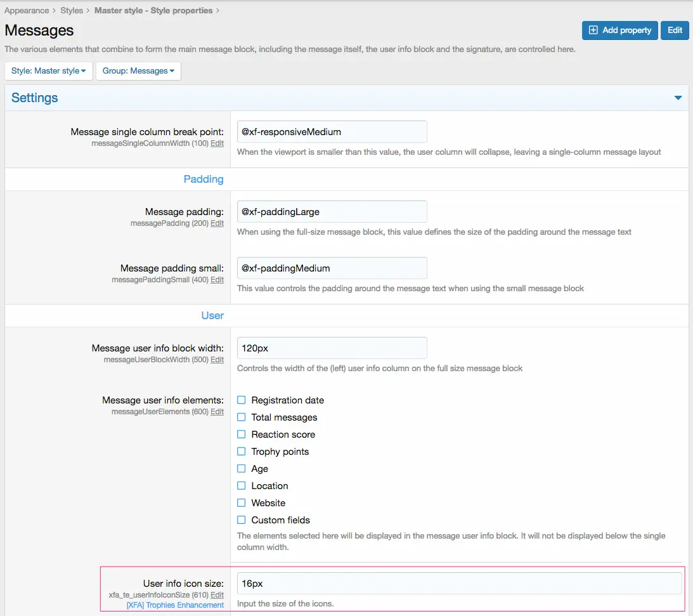Focus the Message padding input field
693x616 pixels.
pos(332,211)
